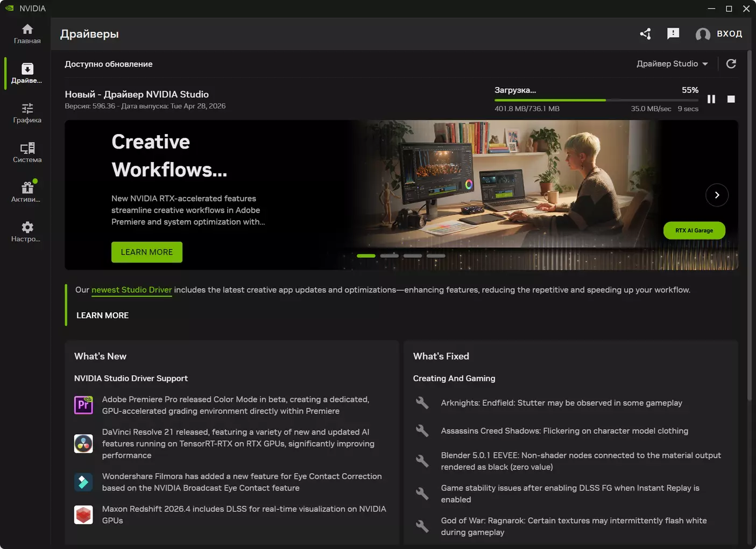
Task: Expand the Драйвер Studio dropdown
Action: pyautogui.click(x=672, y=64)
